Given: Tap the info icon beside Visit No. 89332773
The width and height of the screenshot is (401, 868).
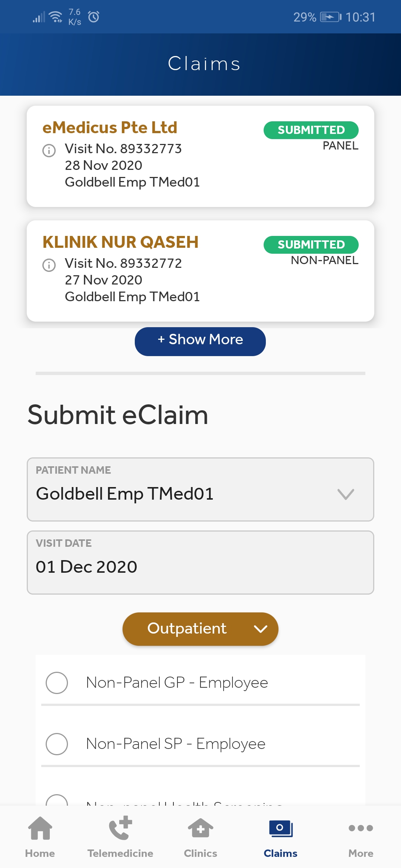Looking at the screenshot, I should 49,151.
